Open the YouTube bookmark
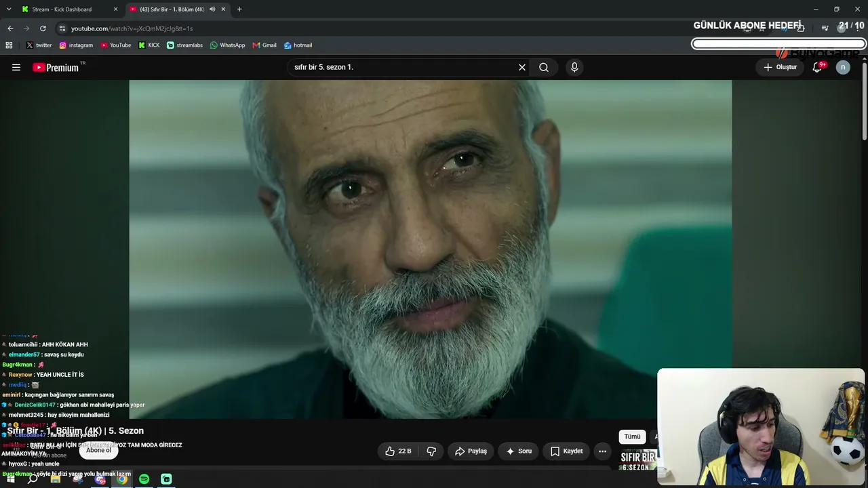 116,45
